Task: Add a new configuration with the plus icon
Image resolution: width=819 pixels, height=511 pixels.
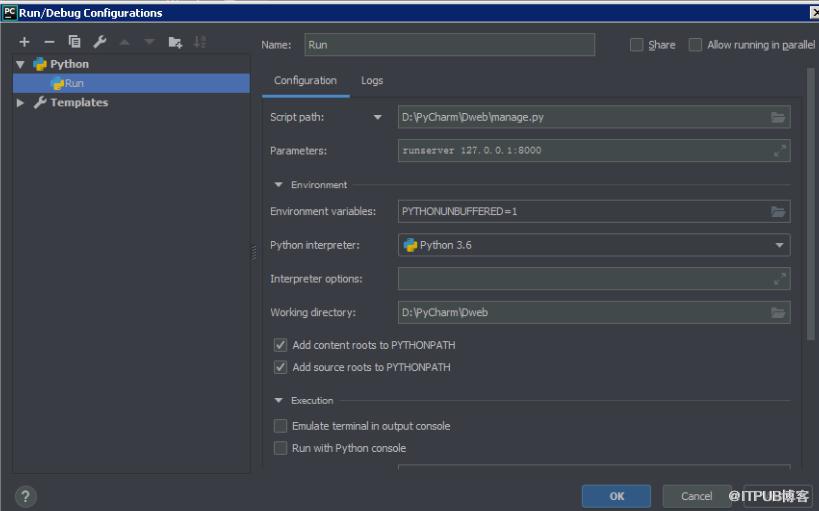Action: [x=24, y=42]
